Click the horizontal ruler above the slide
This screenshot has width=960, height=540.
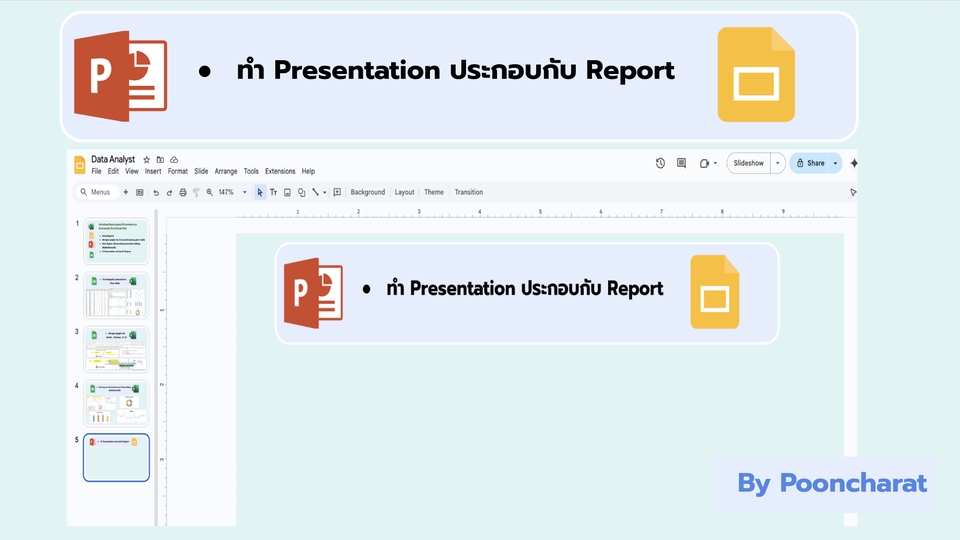coord(540,213)
